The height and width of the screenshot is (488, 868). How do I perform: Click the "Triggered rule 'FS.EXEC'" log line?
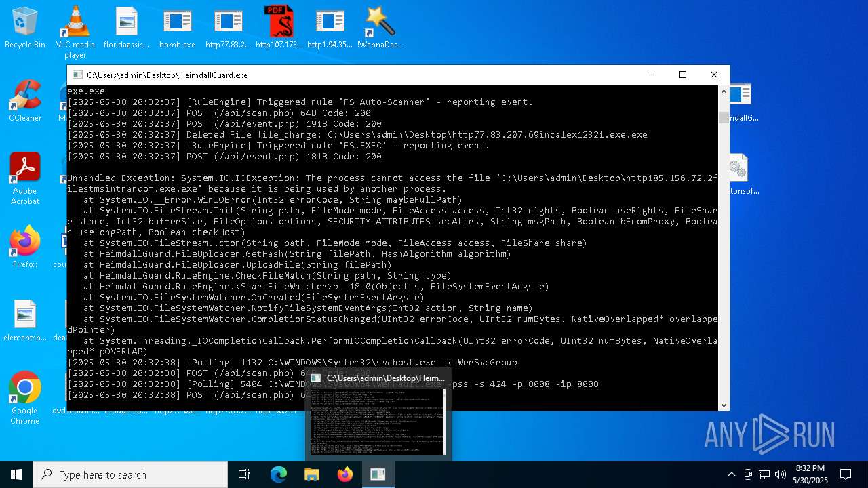pos(279,146)
